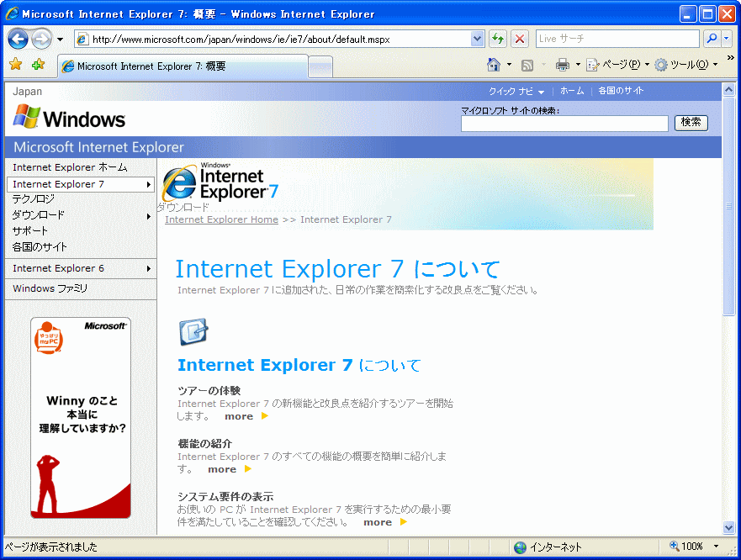Open a new blank tab
The image size is (741, 560).
tap(320, 66)
